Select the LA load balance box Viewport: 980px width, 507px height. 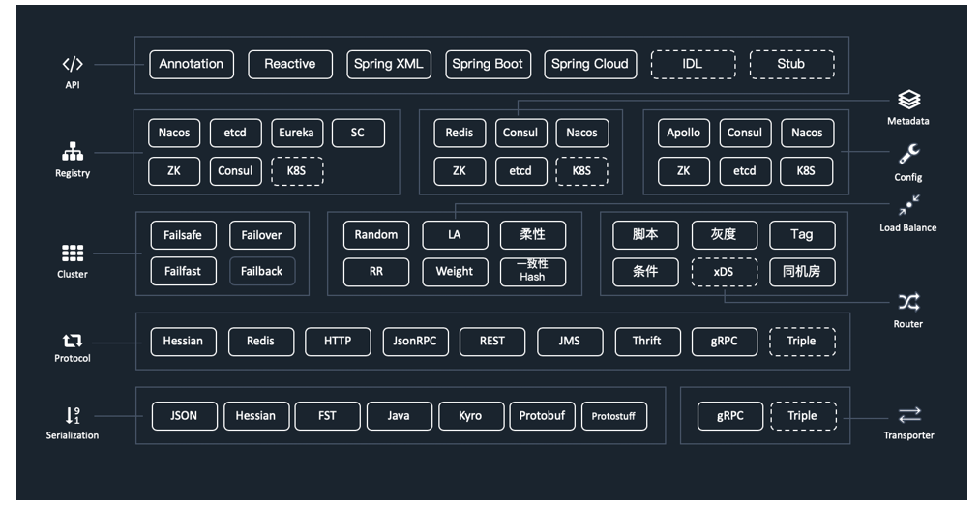click(x=455, y=235)
